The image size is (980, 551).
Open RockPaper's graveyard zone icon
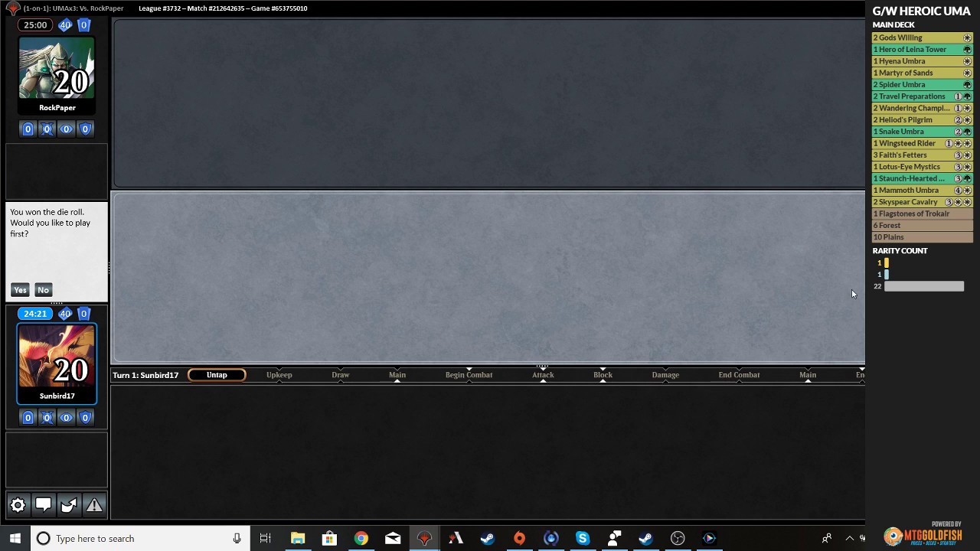(x=28, y=129)
